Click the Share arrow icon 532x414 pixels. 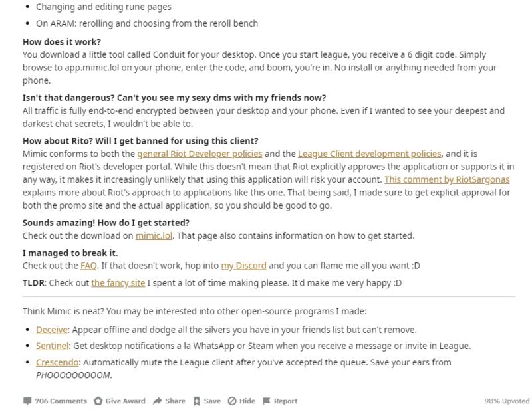click(x=158, y=401)
